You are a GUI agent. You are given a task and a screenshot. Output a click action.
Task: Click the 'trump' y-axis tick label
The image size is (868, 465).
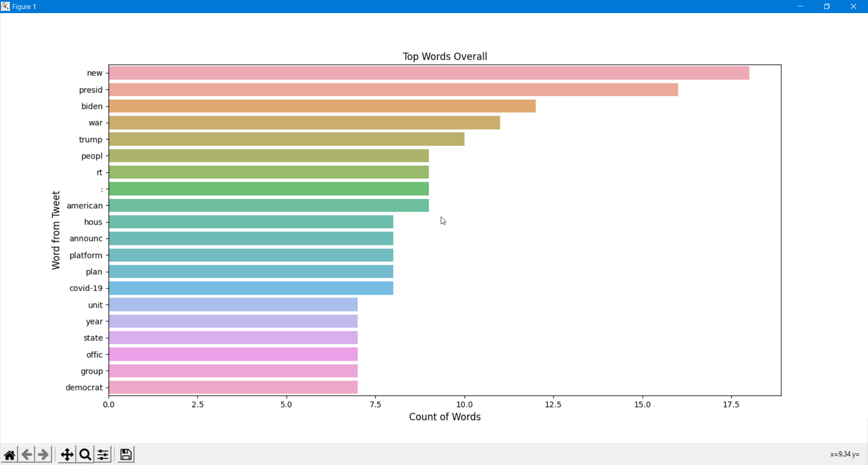coord(91,140)
